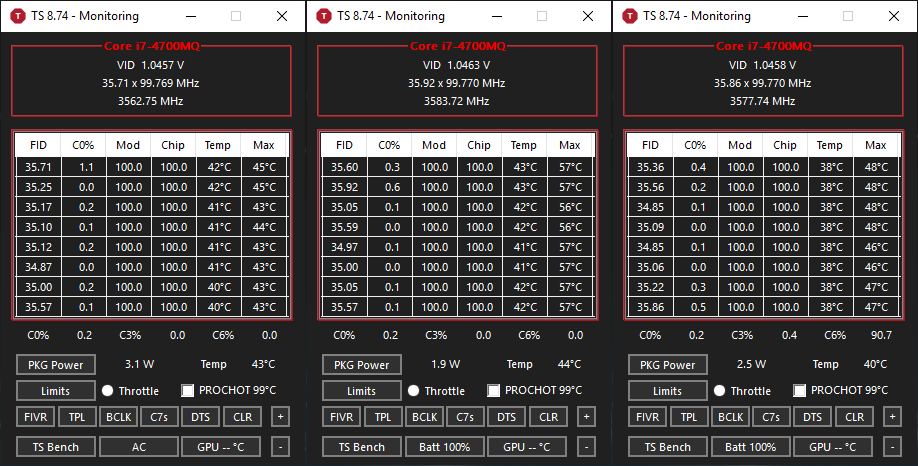Click BCLK button in middle window
Screen dimensions: 918x466
pos(424,417)
